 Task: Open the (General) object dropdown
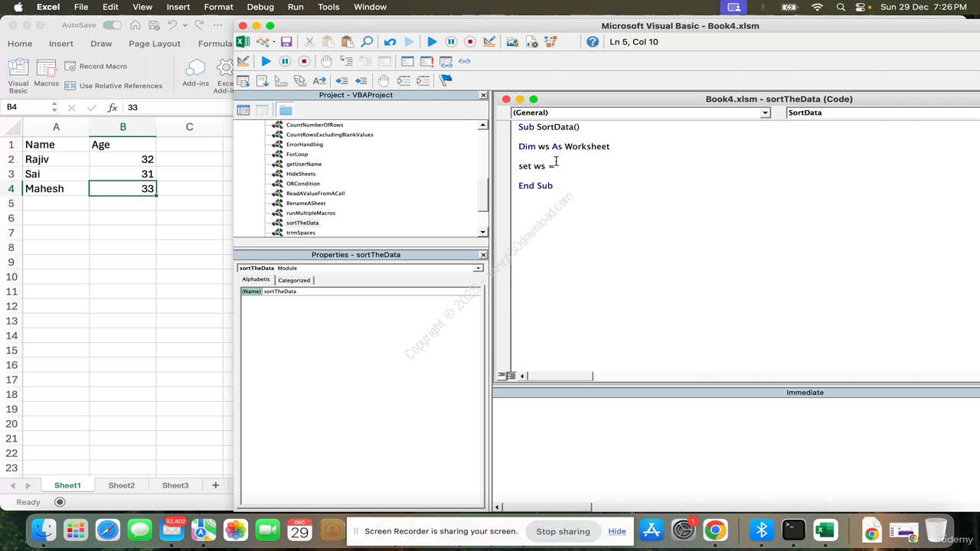[x=764, y=112]
